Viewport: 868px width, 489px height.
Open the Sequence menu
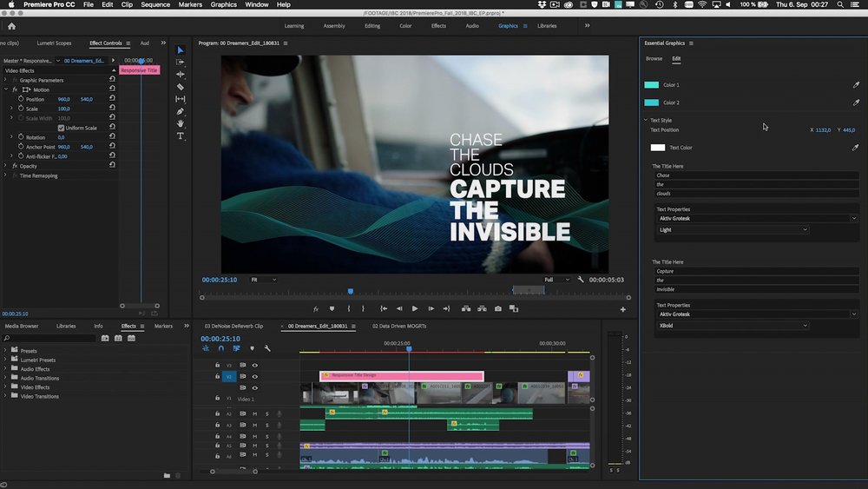(x=155, y=4)
